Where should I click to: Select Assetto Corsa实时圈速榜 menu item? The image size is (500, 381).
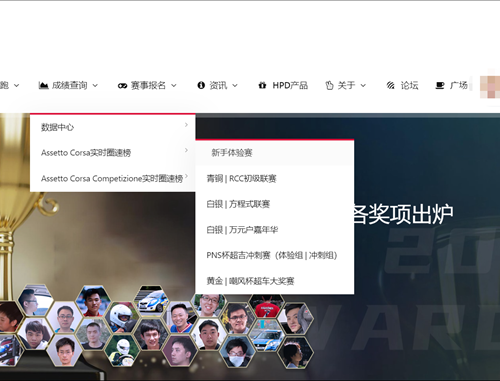113,153
